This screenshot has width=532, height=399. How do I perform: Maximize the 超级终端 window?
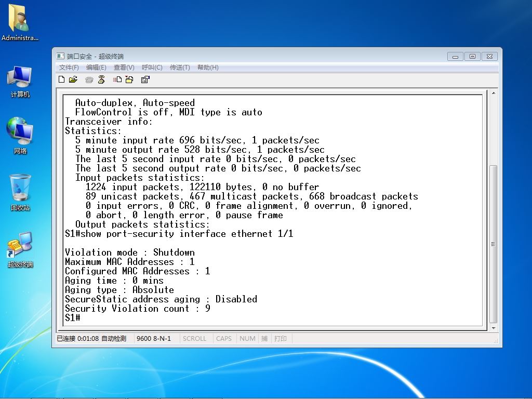click(x=472, y=56)
